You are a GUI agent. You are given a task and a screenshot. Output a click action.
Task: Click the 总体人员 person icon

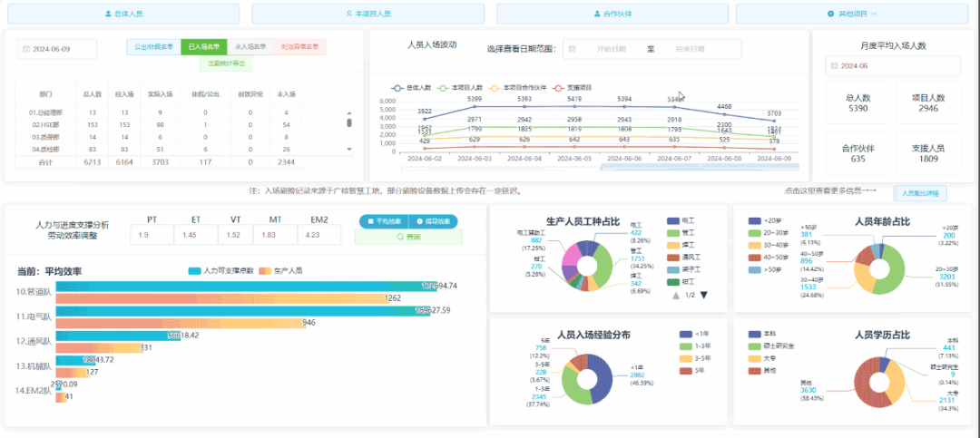pyautogui.click(x=107, y=15)
